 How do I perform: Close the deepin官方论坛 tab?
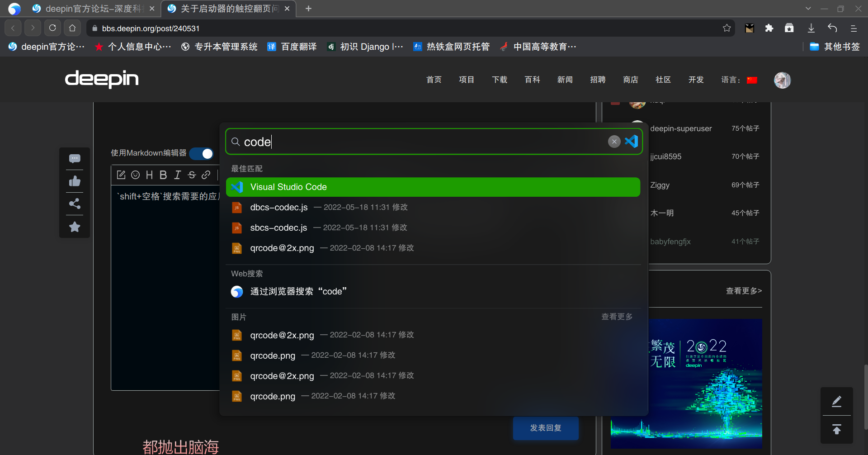pyautogui.click(x=152, y=9)
